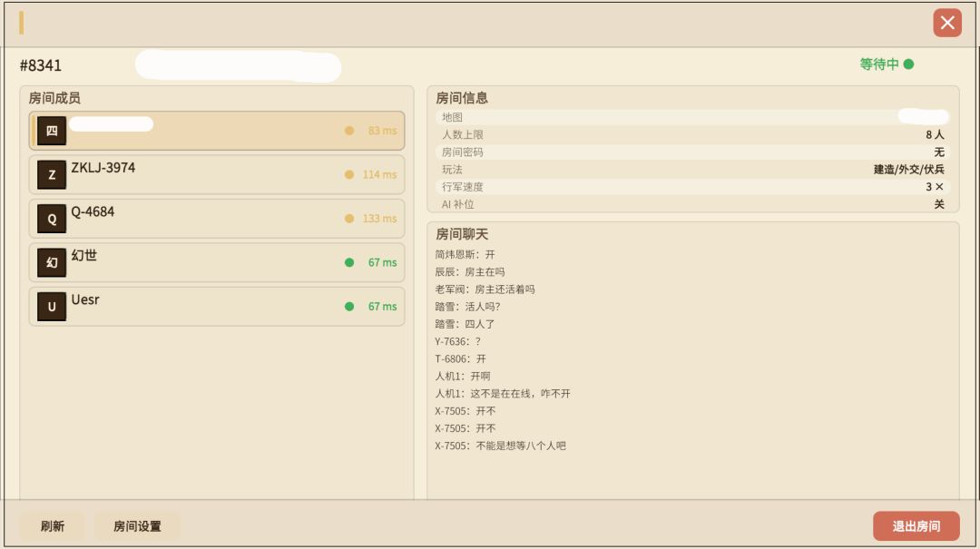Viewport: 980px width, 549px height.
Task: Click the 房间密码 label
Action: (x=463, y=152)
